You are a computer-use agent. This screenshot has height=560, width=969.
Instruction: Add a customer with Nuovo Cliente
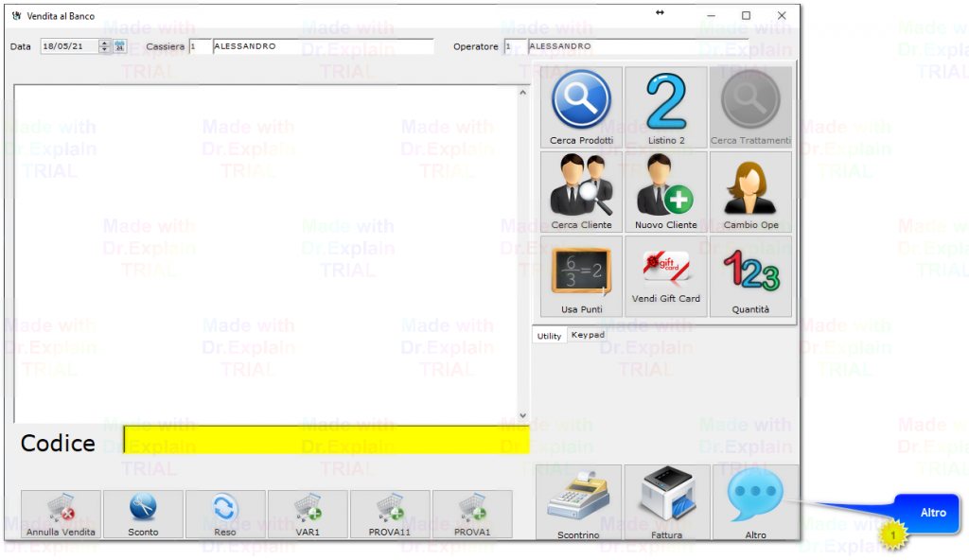[666, 191]
